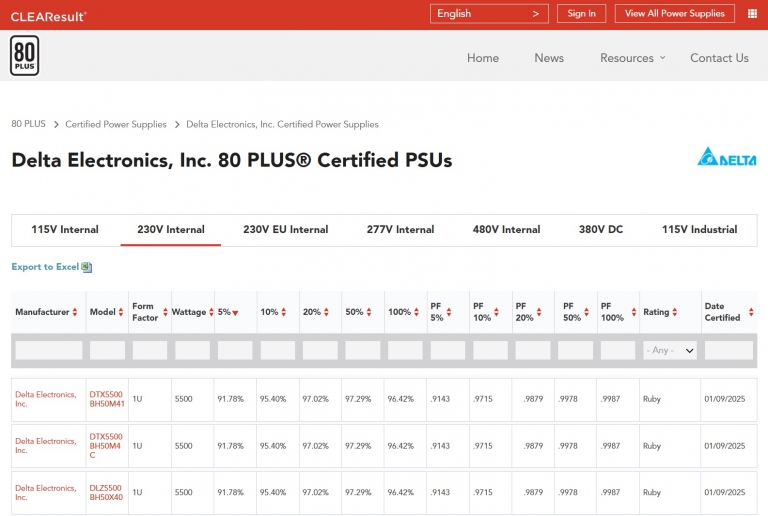Focus the Manufacturer filter field
The width and height of the screenshot is (768, 516).
coord(48,351)
